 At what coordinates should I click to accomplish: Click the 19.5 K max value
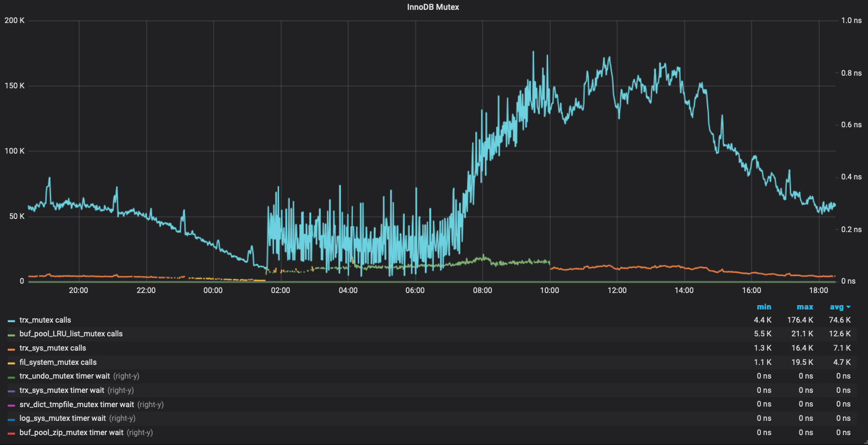click(802, 362)
